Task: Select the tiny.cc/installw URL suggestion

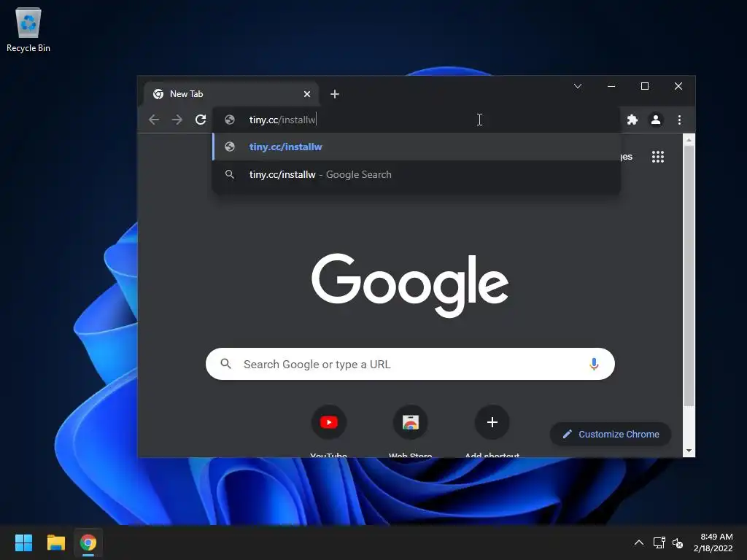Action: (417, 147)
